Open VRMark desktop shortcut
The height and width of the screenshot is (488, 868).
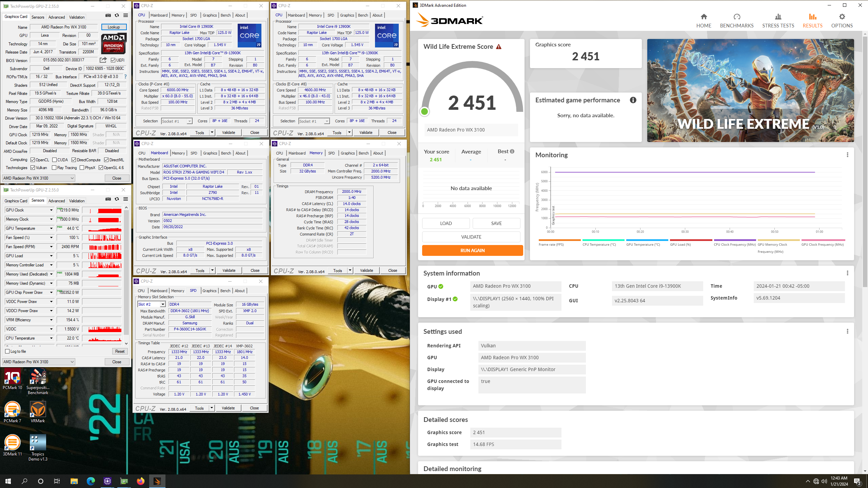pyautogui.click(x=38, y=412)
